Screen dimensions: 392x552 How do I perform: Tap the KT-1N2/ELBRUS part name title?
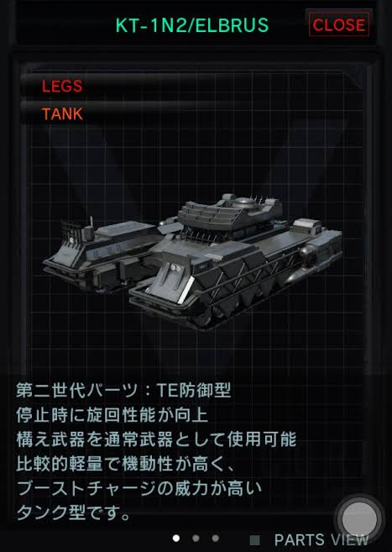click(192, 25)
